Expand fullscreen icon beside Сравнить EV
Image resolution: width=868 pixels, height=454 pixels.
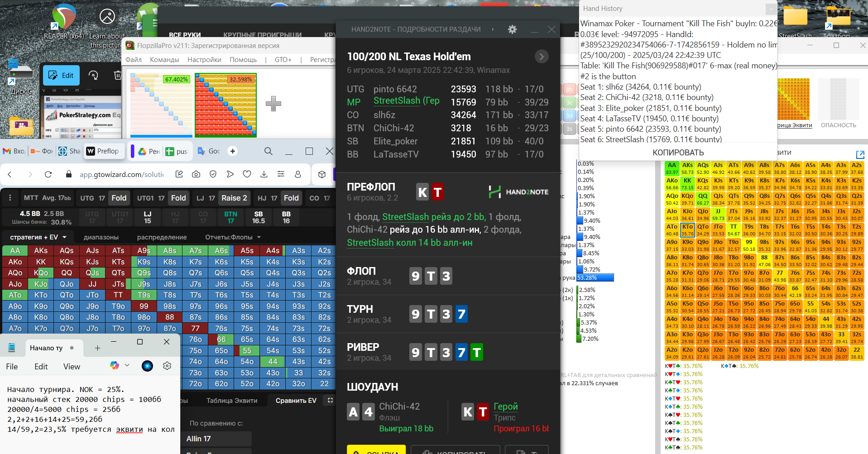(330, 400)
